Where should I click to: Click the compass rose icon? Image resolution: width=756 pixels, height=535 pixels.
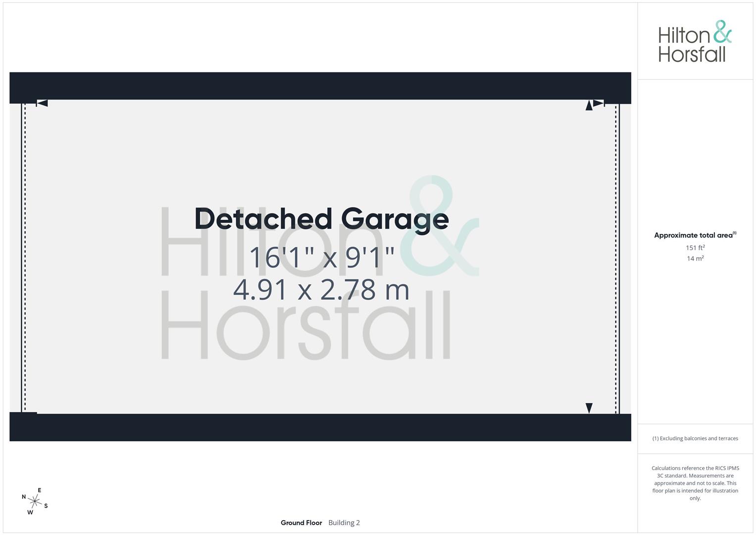(x=35, y=501)
